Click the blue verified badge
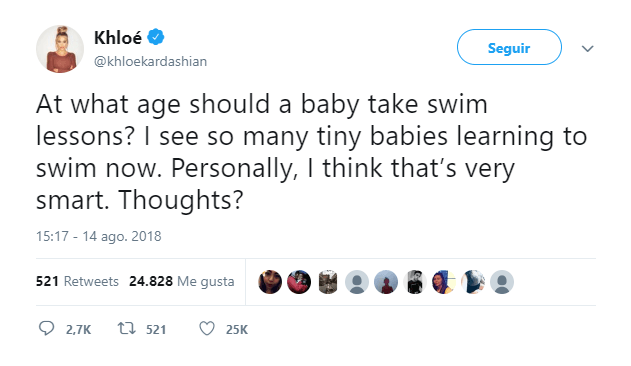The height and width of the screenshot is (366, 631). coord(156,37)
